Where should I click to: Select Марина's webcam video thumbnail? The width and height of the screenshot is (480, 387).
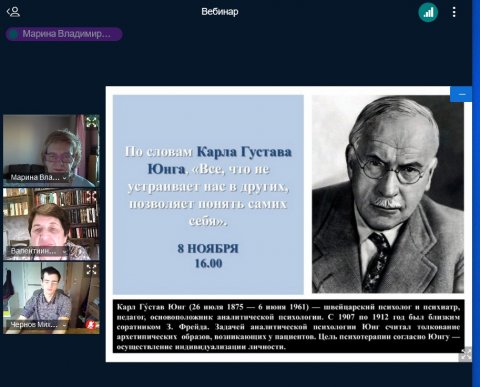coord(51,151)
